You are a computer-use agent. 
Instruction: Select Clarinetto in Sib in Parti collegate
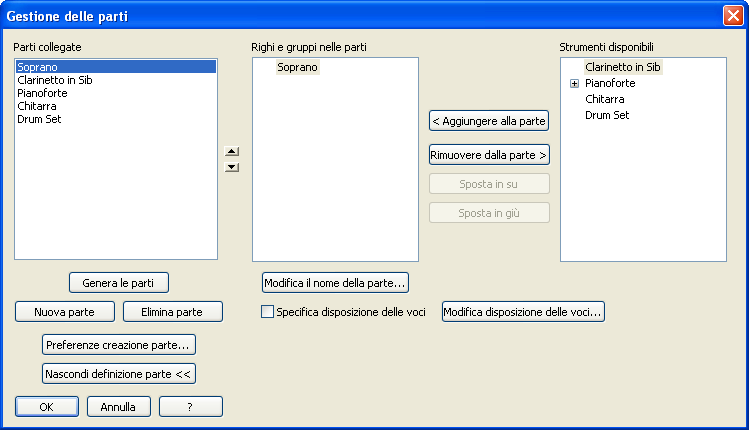point(54,80)
